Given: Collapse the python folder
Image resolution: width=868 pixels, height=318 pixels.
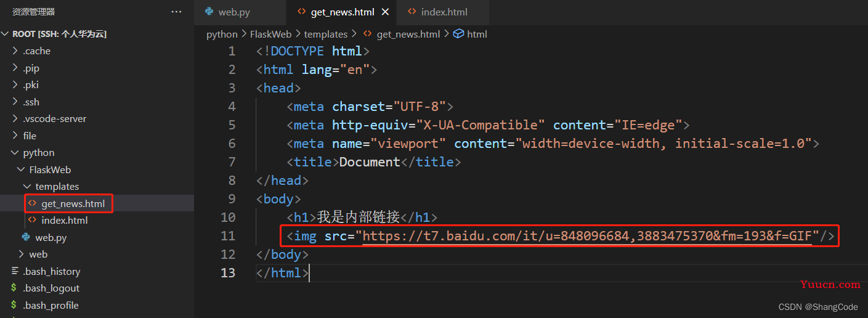Looking at the screenshot, I should pos(15,153).
